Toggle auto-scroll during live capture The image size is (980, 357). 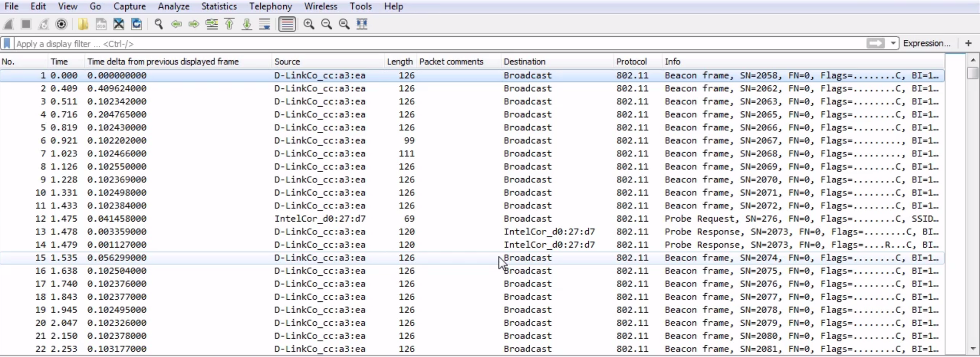click(265, 24)
